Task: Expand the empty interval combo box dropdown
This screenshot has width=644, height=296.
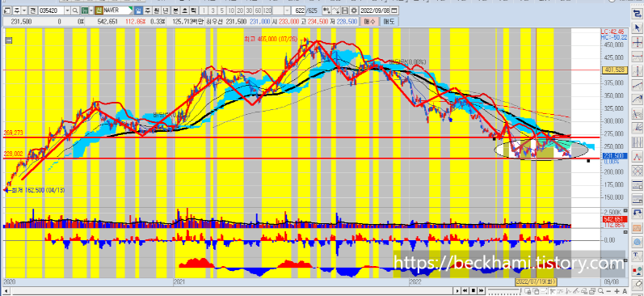Action: (287, 11)
